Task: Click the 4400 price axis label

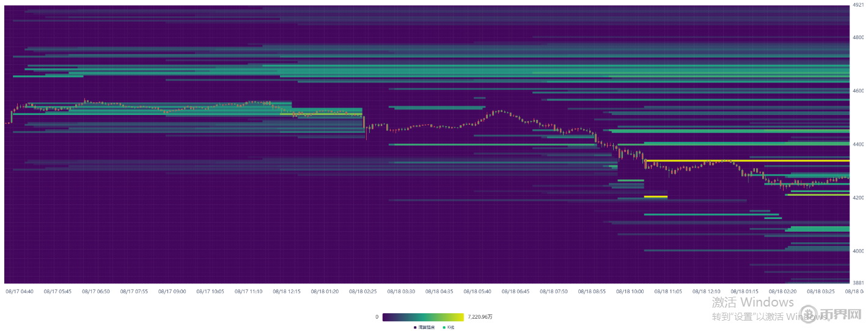Action: [858, 144]
